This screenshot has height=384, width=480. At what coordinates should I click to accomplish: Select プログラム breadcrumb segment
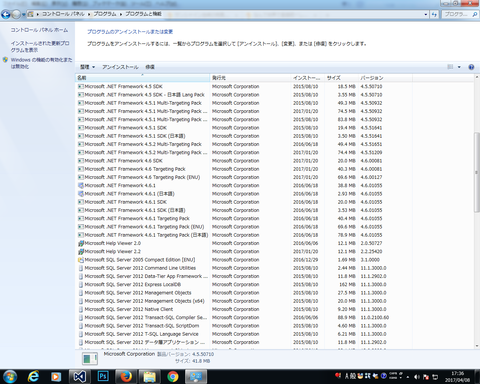(105, 14)
